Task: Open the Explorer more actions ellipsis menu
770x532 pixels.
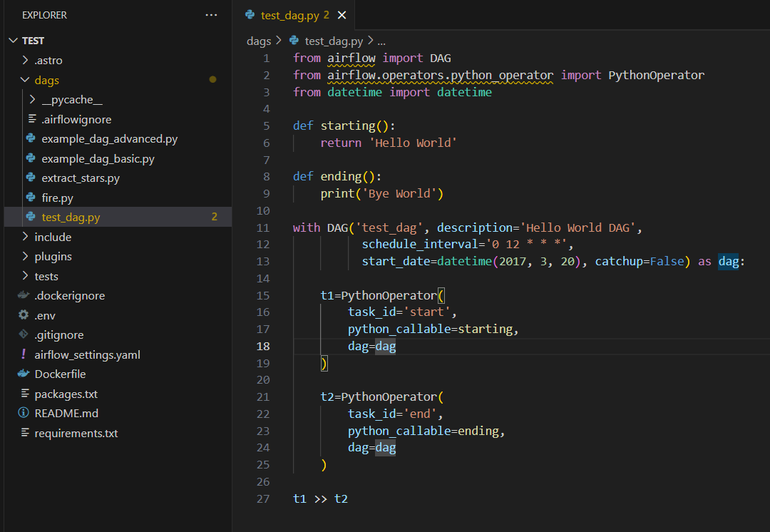Action: 211,15
